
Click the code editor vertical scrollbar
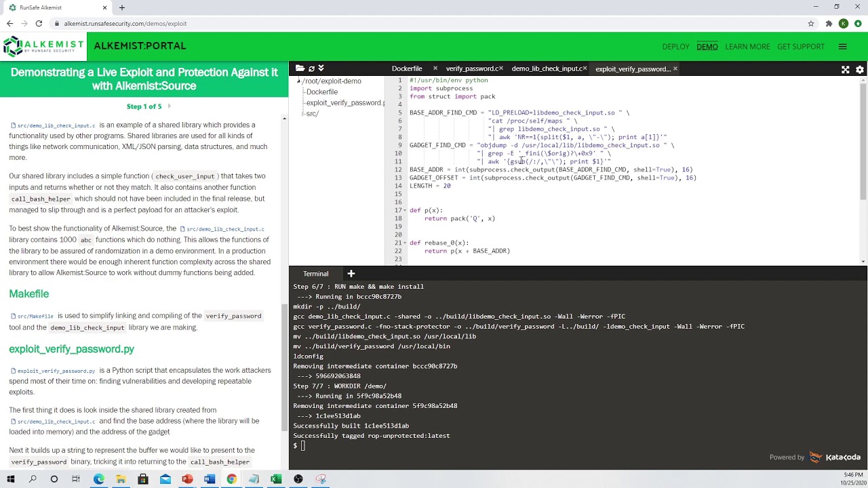(863, 142)
